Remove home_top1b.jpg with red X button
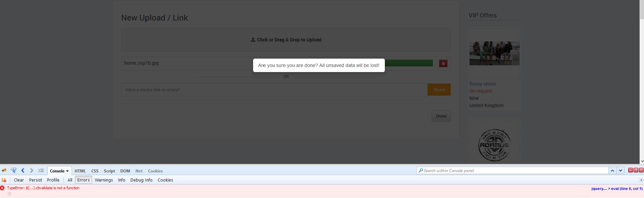The image size is (644, 198). [x=443, y=63]
